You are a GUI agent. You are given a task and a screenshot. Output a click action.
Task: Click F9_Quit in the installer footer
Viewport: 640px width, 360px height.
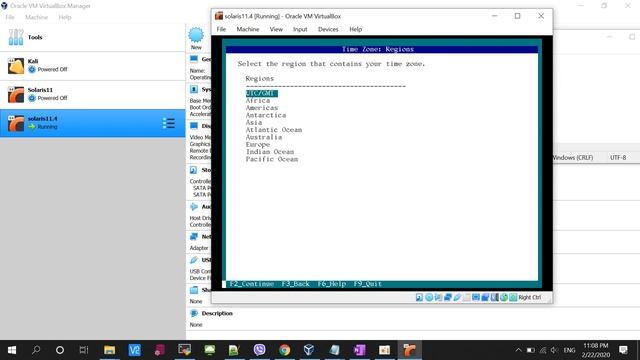[x=368, y=284]
